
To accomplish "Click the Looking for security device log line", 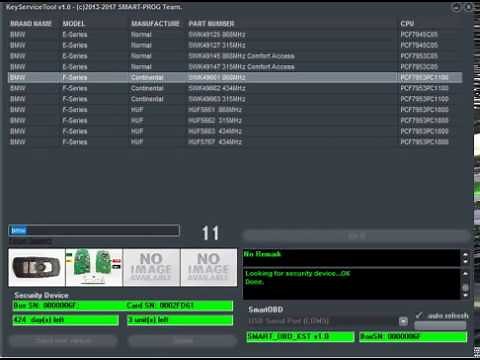I will point(298,274).
